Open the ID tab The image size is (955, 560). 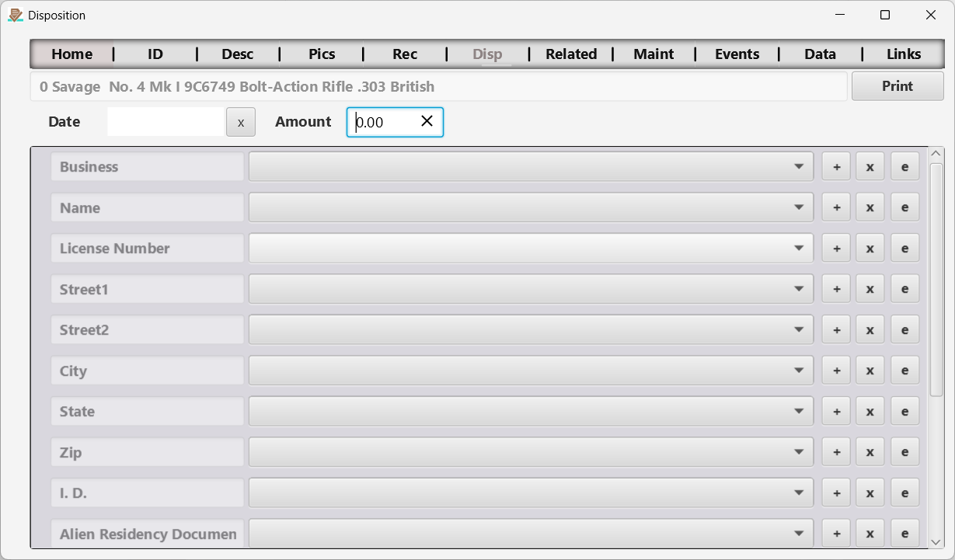[155, 54]
